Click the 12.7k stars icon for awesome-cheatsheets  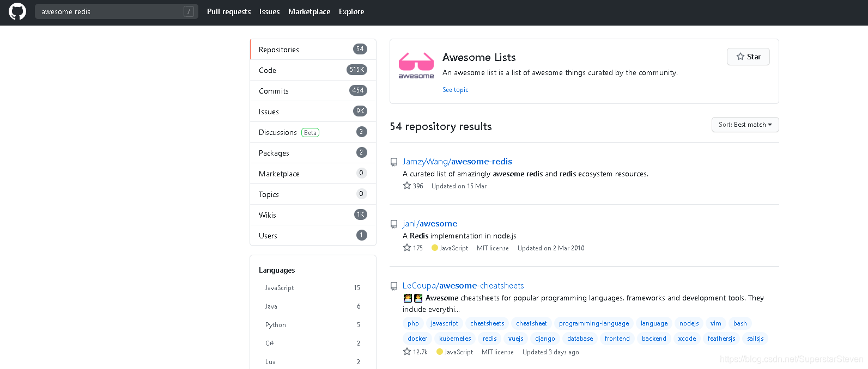pyautogui.click(x=407, y=352)
